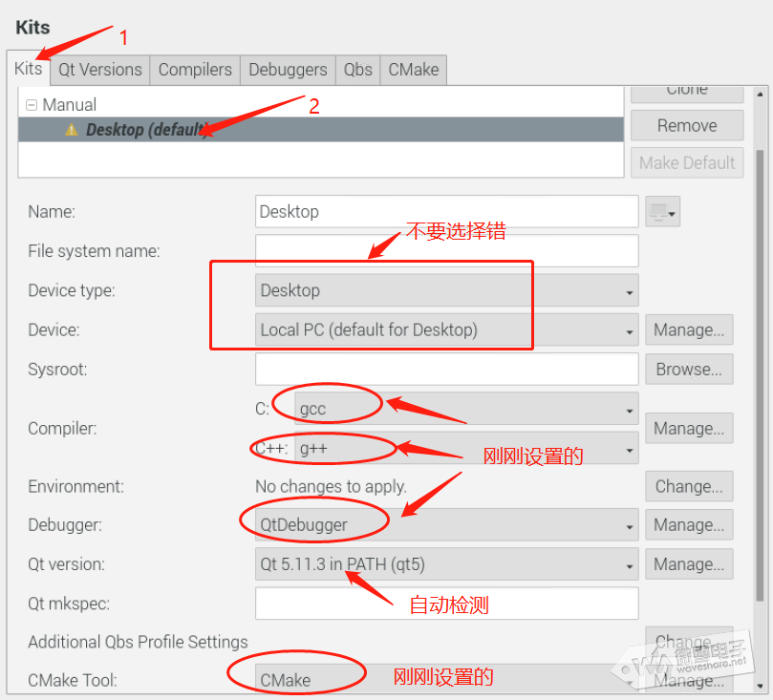Open the Qt version dropdown
The height and width of the screenshot is (700, 773).
446,564
